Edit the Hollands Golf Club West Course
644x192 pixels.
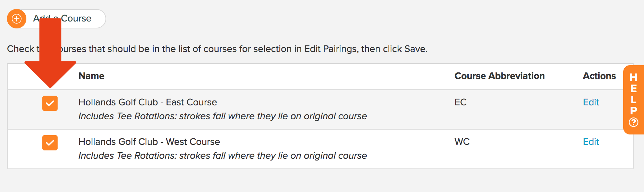[x=591, y=142]
